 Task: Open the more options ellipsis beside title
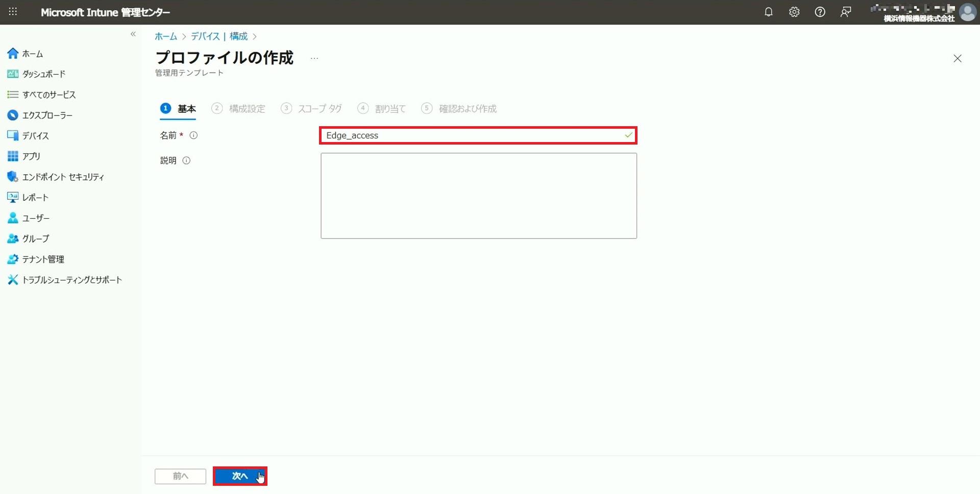coord(314,58)
